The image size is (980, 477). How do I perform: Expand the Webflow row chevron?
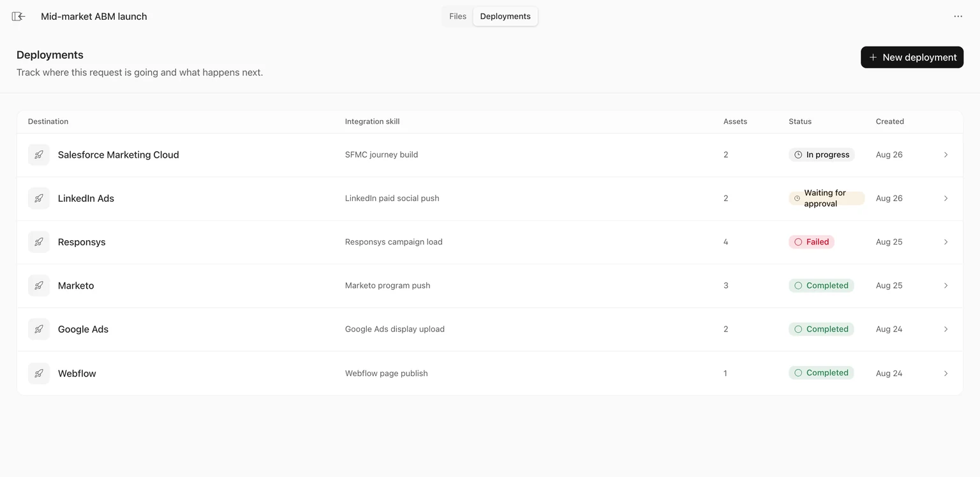946,374
